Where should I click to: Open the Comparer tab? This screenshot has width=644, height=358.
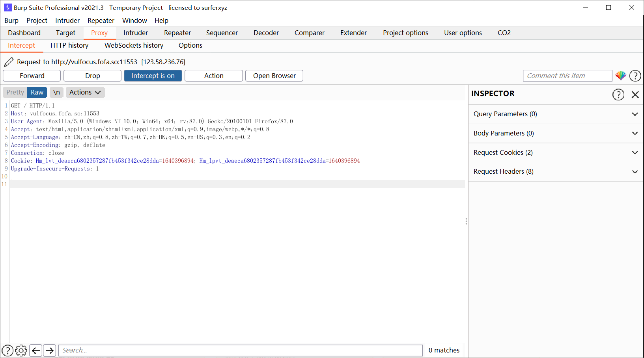[310, 33]
